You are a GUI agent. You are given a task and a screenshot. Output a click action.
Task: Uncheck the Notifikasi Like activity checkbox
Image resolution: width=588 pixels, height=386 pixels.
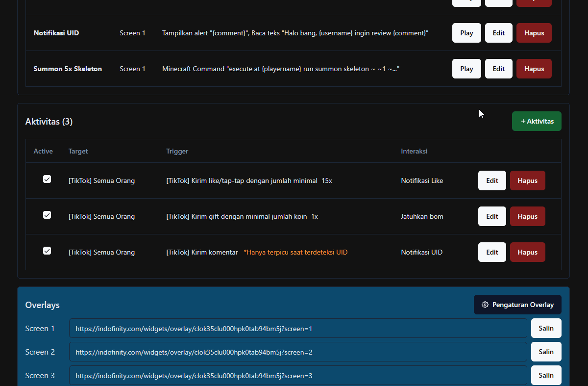47,180
